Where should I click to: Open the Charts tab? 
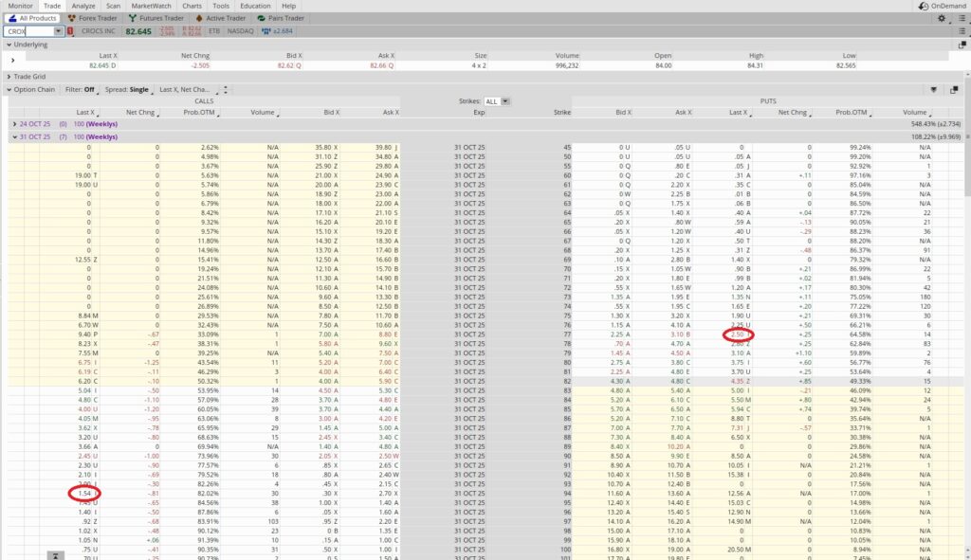tap(193, 6)
